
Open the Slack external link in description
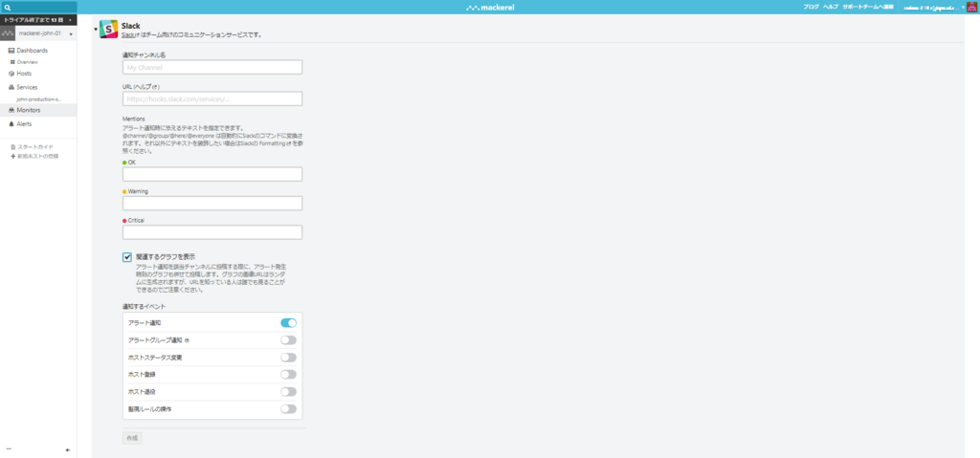click(x=130, y=35)
